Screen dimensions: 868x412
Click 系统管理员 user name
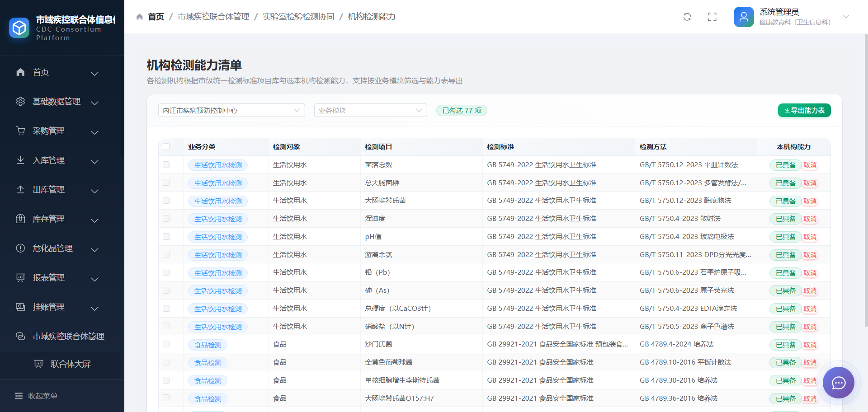point(779,12)
